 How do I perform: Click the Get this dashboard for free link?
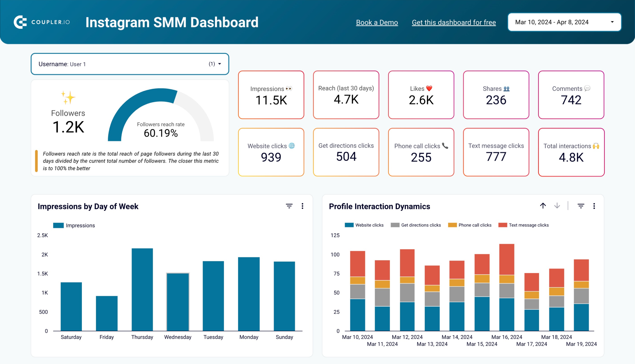click(454, 23)
